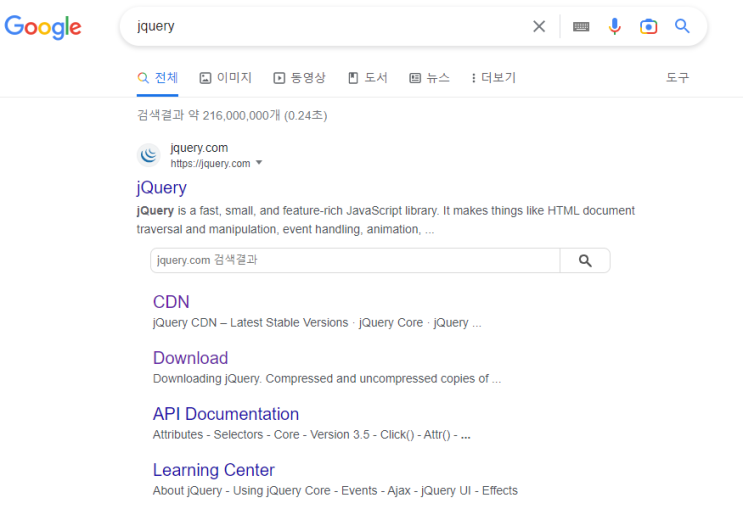Open the CDN sitelink
Screen dimensions: 743x509
pos(171,302)
